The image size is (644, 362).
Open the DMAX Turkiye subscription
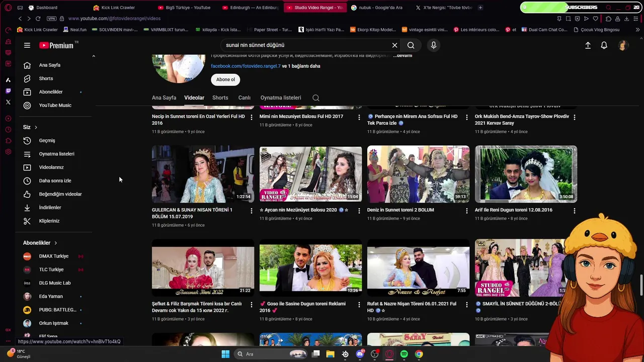tap(53, 256)
